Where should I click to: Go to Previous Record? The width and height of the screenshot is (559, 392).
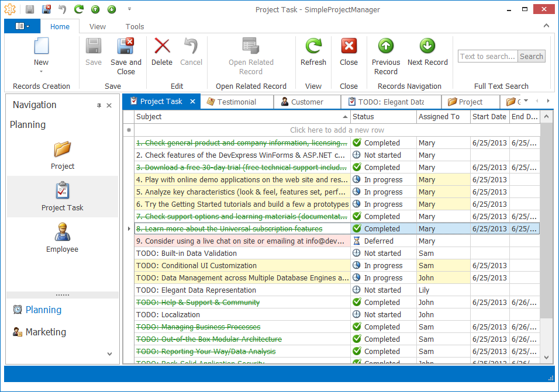point(386,56)
